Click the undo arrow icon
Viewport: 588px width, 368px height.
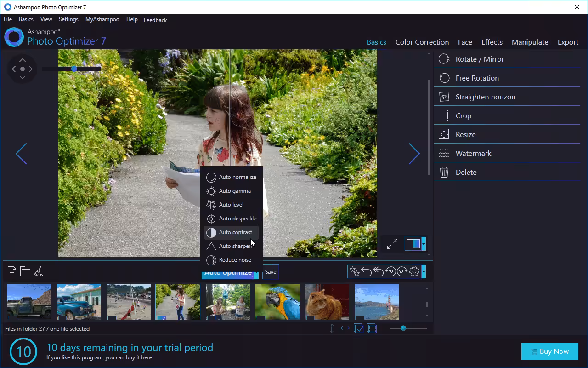pyautogui.click(x=366, y=271)
